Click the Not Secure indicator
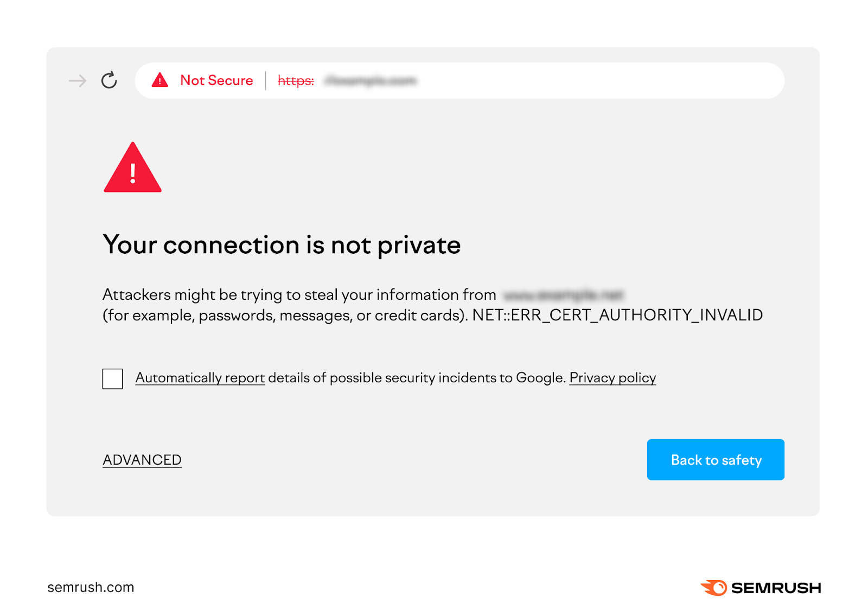Viewport: 868px width, 611px height. point(216,80)
